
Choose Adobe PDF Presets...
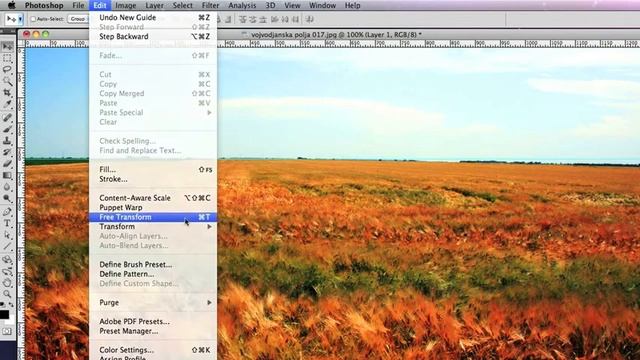[x=153, y=322]
